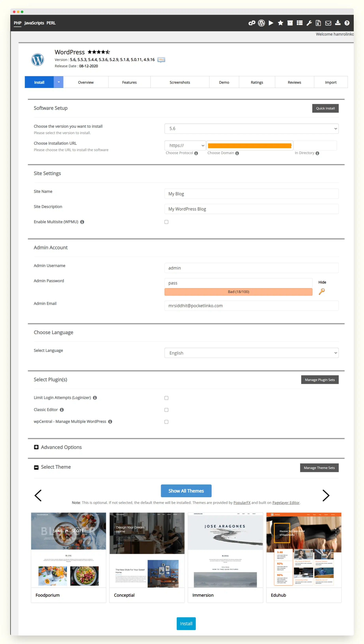This screenshot has width=364, height=644.
Task: Click the info icon beside Enable Multisite
Action: coord(82,222)
